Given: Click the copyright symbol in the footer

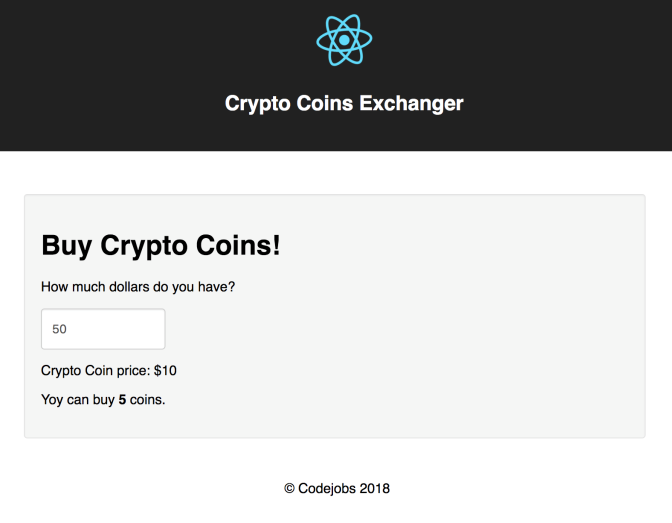Looking at the screenshot, I should coord(290,489).
